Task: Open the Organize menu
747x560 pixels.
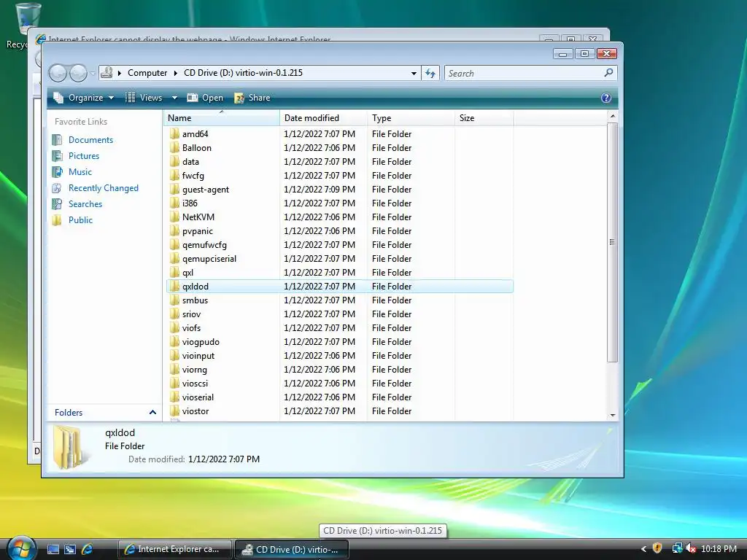Action: (84, 98)
